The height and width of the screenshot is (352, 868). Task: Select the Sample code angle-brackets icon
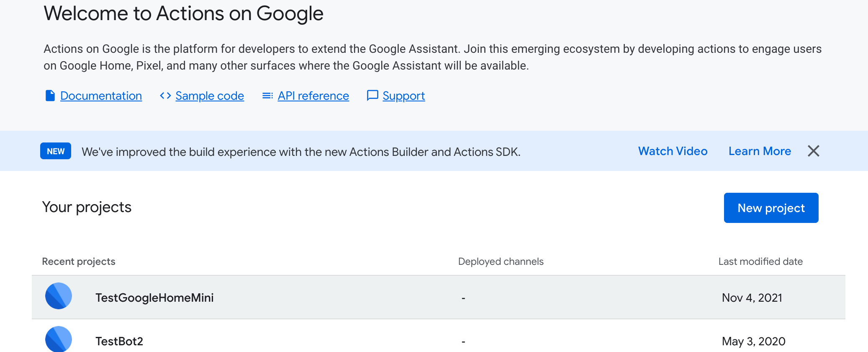coord(165,96)
